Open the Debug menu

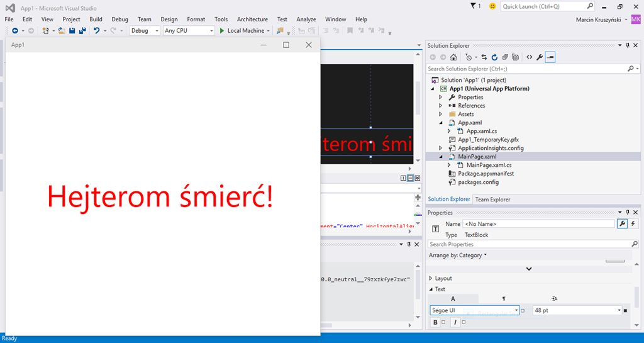tap(120, 20)
